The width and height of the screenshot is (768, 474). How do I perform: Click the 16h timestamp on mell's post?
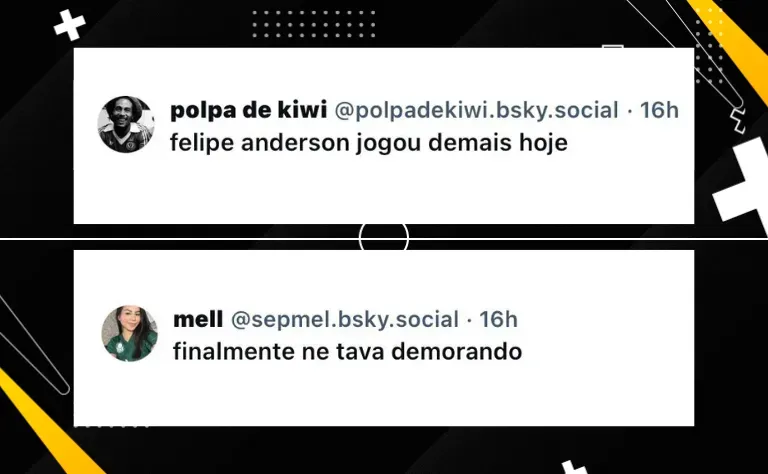click(x=498, y=319)
